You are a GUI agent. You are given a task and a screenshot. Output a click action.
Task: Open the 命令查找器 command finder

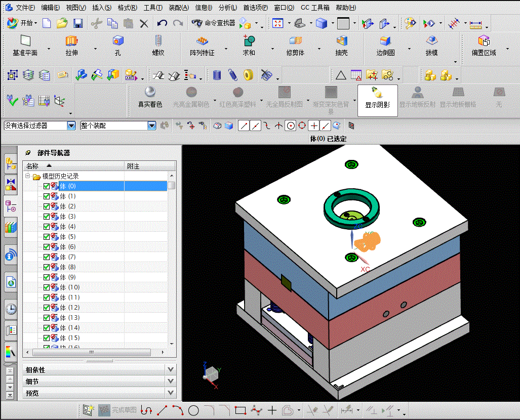click(x=214, y=23)
